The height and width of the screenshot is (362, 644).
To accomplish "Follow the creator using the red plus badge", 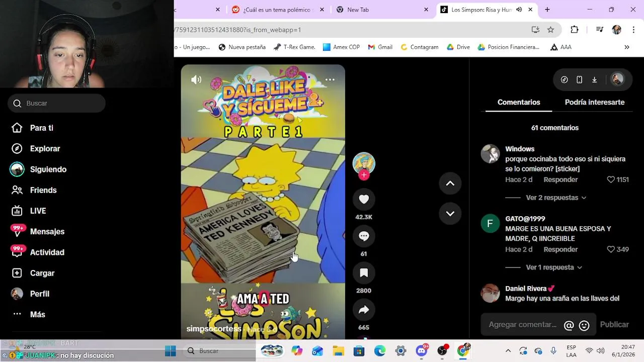I will coord(364,175).
